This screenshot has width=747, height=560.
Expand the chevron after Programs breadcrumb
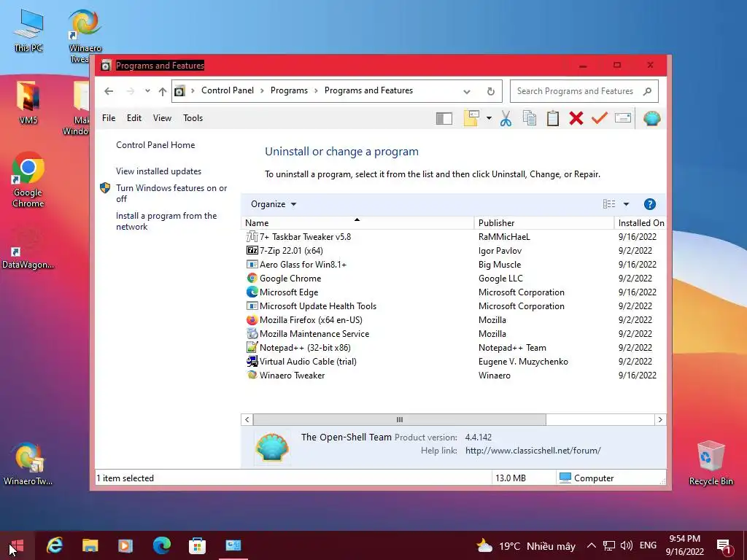pyautogui.click(x=316, y=91)
